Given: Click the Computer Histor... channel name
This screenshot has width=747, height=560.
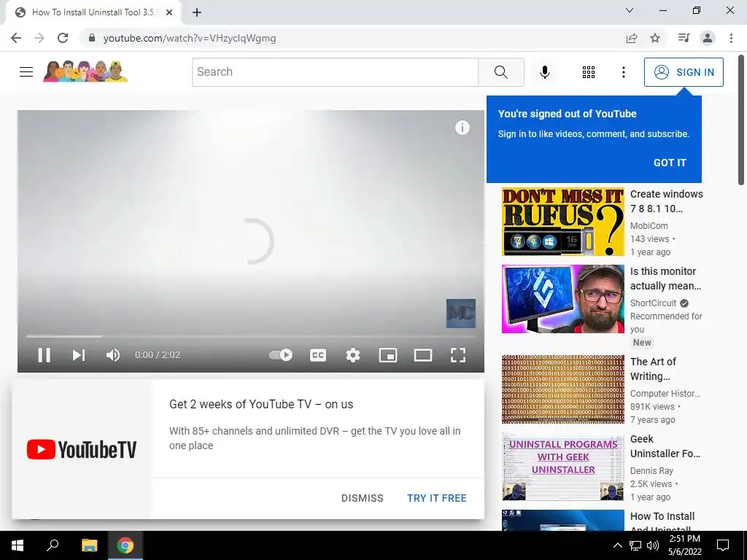Looking at the screenshot, I should click(665, 393).
